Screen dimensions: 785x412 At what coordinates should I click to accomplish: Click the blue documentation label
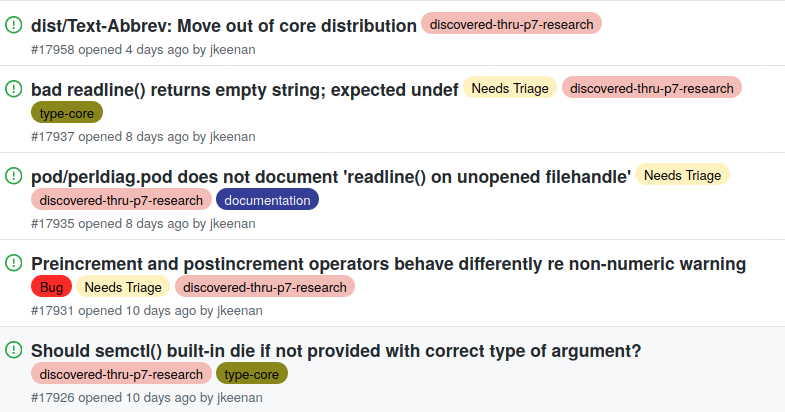(267, 200)
